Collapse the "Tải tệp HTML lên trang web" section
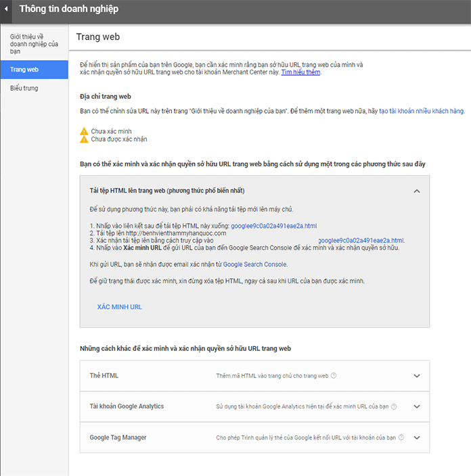The height and width of the screenshot is (476, 471). point(417,191)
